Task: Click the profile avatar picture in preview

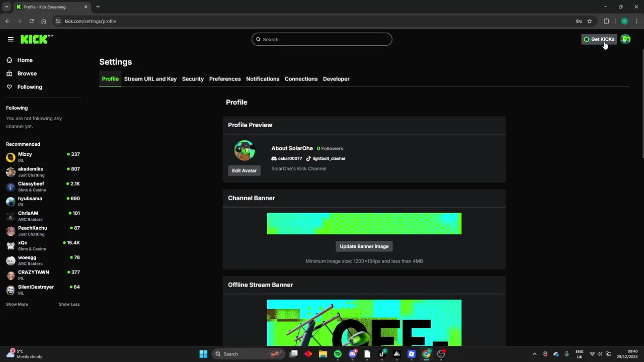Action: (x=245, y=150)
